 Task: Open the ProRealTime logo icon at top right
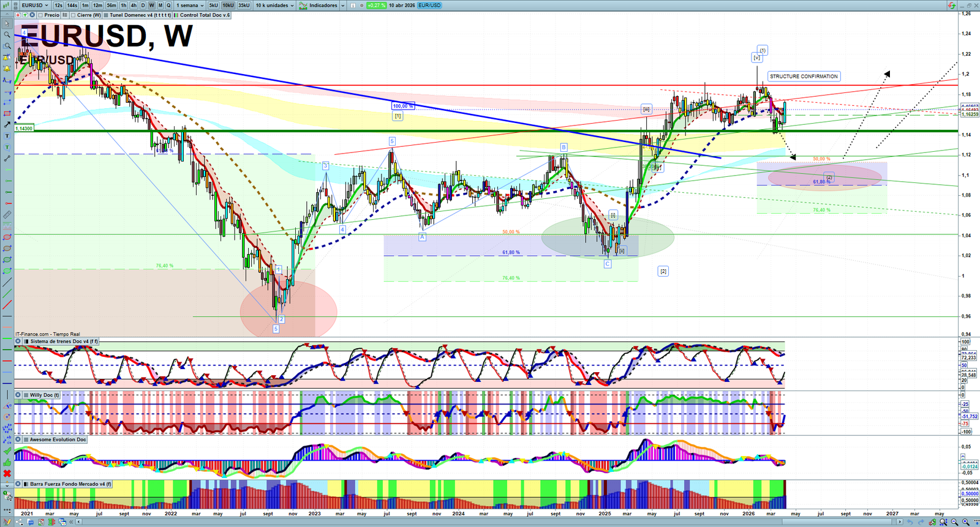[x=952, y=5]
